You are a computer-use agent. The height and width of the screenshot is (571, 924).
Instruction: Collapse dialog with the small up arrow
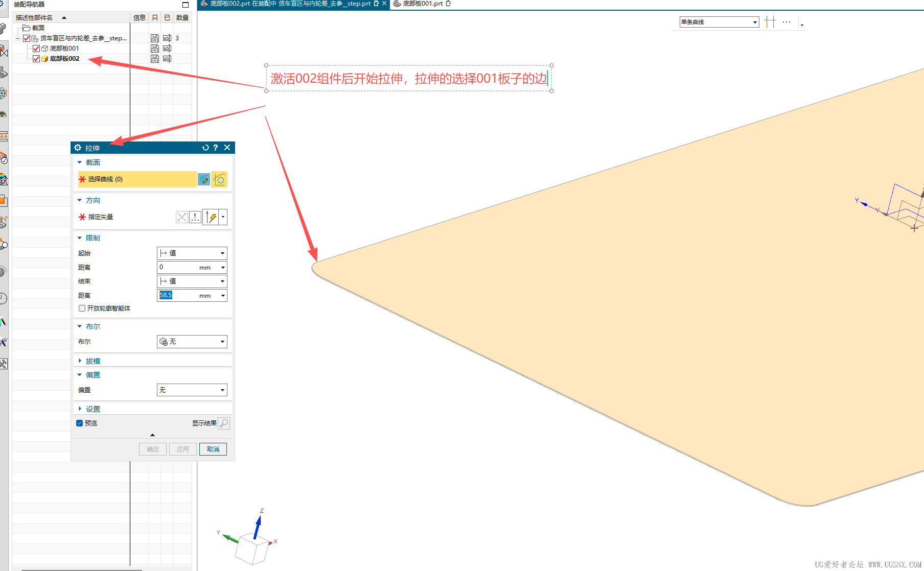click(152, 435)
